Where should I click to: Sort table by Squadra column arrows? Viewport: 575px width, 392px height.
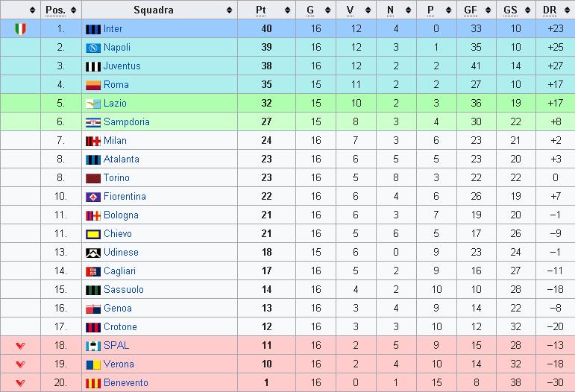point(229,10)
